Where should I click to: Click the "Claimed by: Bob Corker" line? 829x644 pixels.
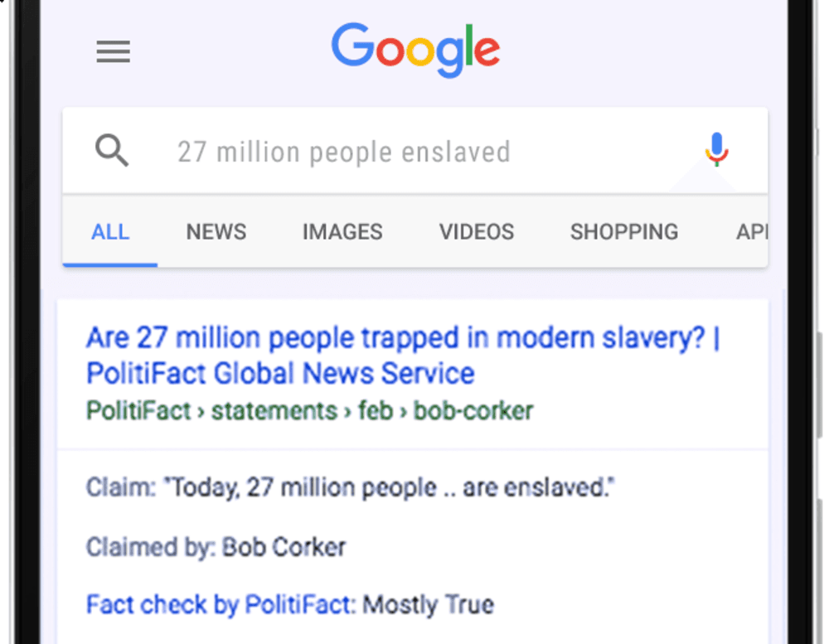pos(216,546)
